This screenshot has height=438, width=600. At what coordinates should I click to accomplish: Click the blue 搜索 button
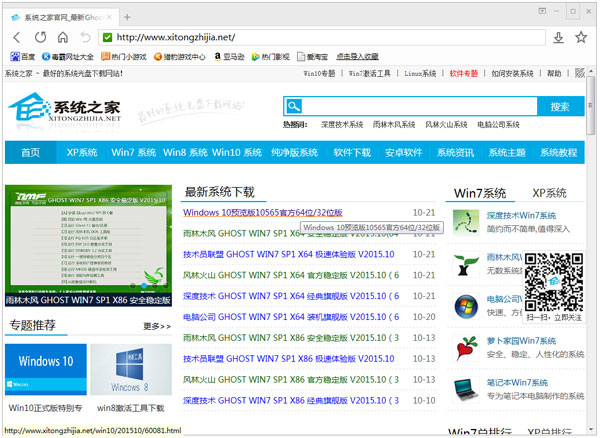point(560,106)
